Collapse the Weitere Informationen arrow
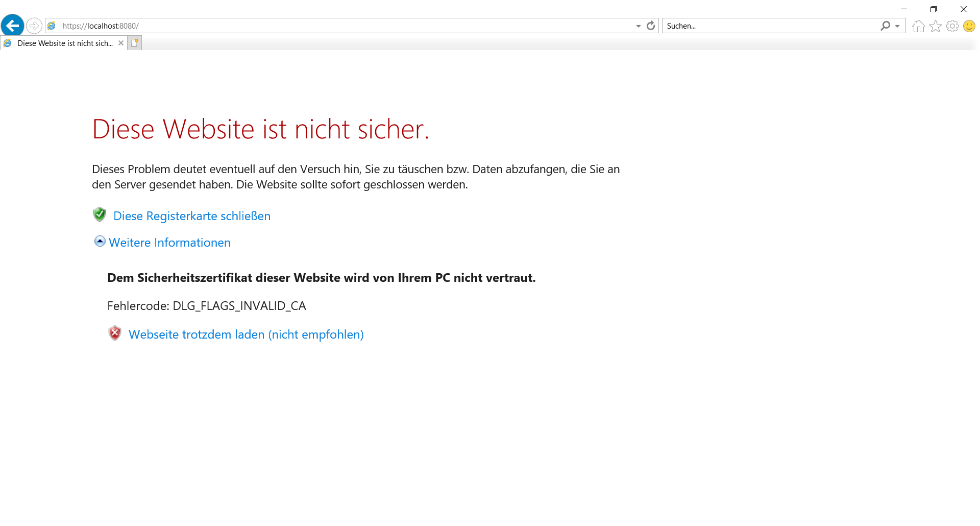Viewport: 980px width, 526px height. click(x=100, y=241)
